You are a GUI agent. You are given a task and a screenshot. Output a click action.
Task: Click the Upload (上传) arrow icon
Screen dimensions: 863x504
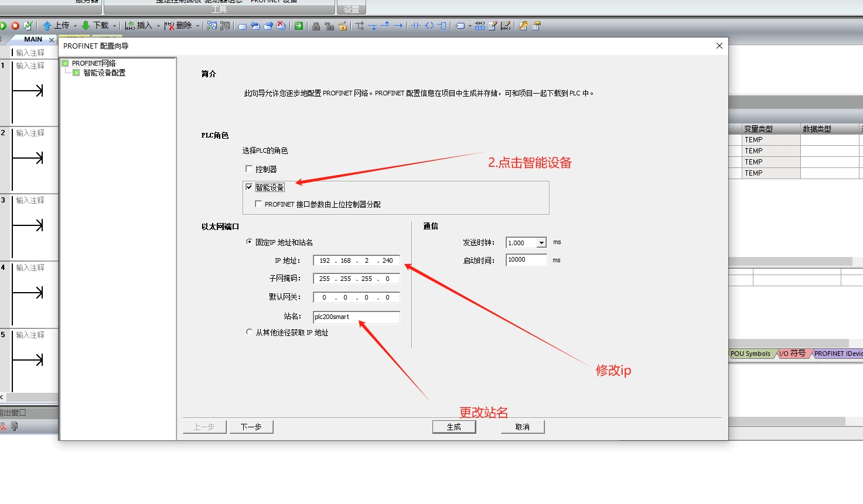(x=47, y=26)
